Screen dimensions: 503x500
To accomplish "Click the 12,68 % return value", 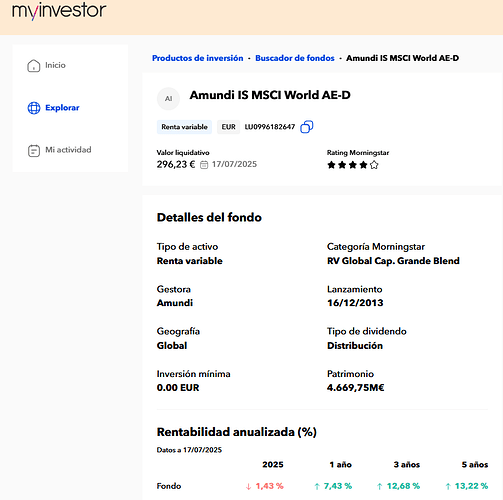I will 403,486.
